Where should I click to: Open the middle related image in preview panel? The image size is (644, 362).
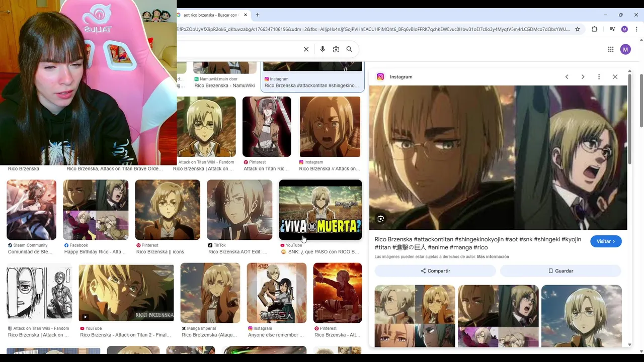[498, 316]
